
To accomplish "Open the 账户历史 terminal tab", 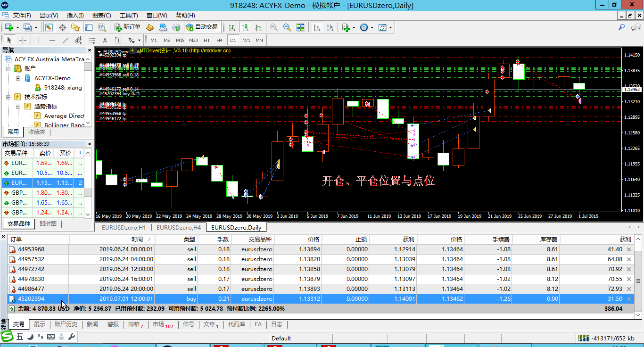I will point(66,324).
